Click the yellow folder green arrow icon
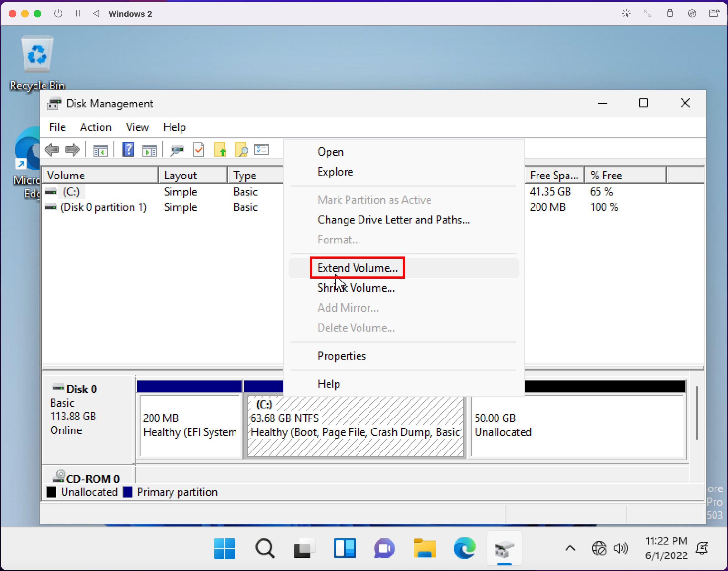728x571 pixels. 220,149
